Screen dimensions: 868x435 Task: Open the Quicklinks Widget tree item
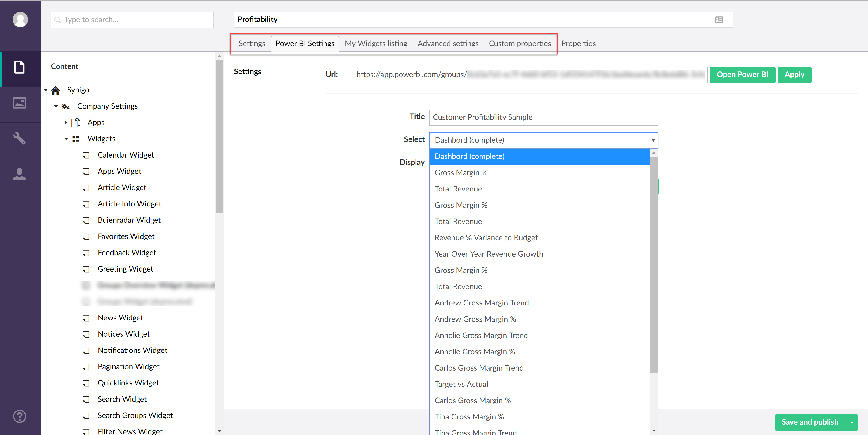tap(128, 383)
